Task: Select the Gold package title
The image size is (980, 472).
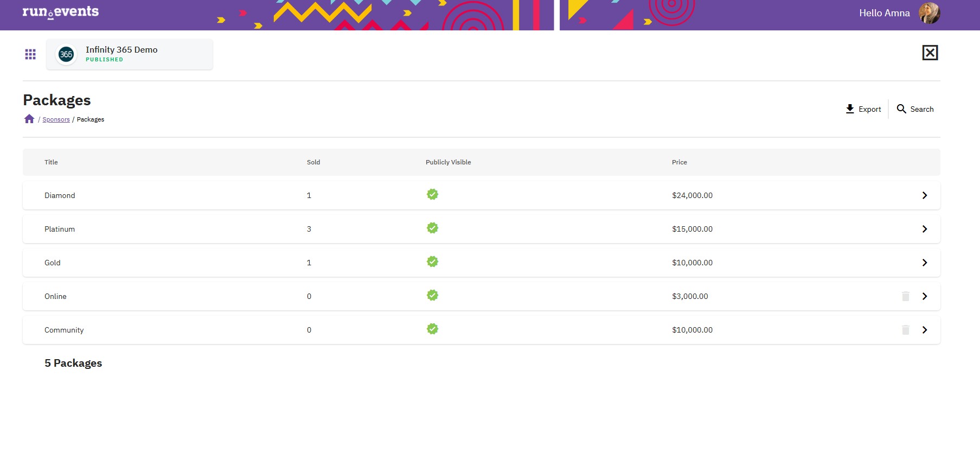Action: click(x=53, y=263)
